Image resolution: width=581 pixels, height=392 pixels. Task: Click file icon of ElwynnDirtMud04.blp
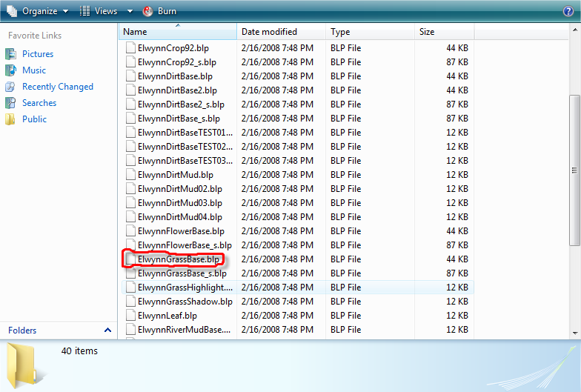(130, 217)
